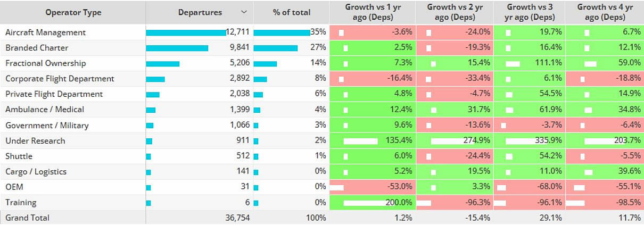Click the Branded Charter 27% share bar
Screen dimensions: 644x225
[276, 48]
